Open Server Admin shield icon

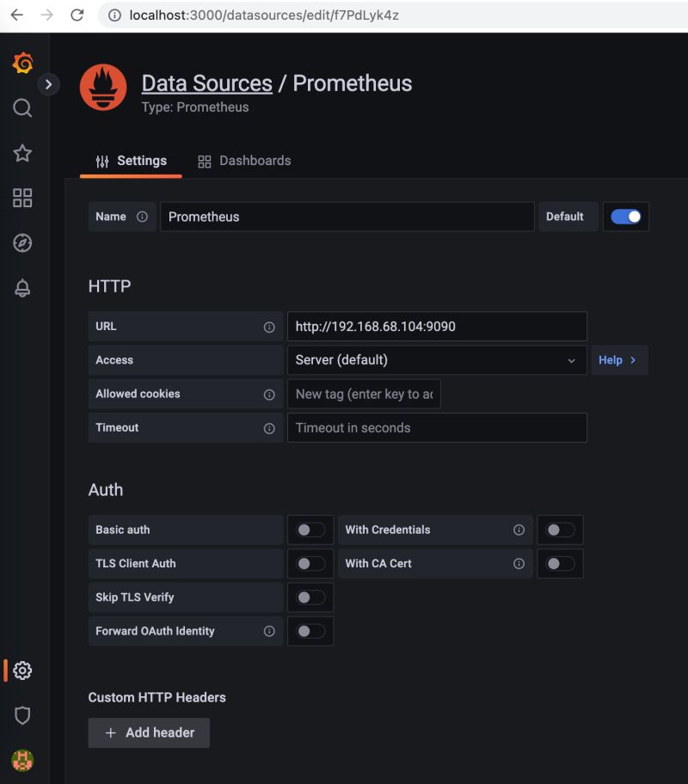[23, 715]
